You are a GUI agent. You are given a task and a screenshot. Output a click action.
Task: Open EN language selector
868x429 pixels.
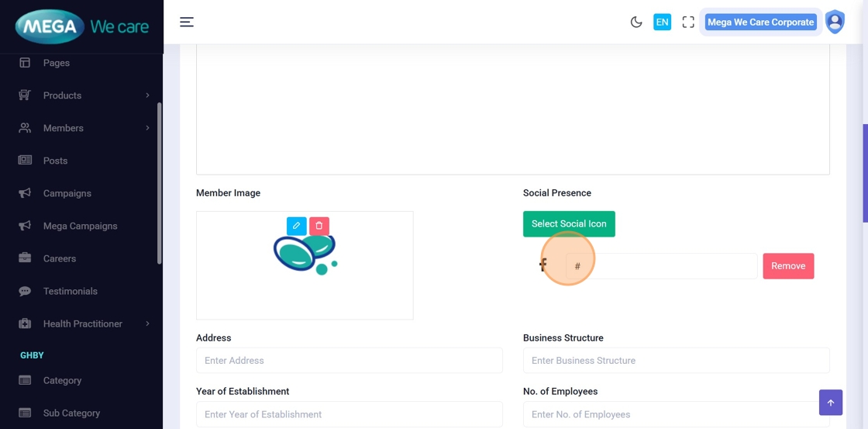coord(662,22)
